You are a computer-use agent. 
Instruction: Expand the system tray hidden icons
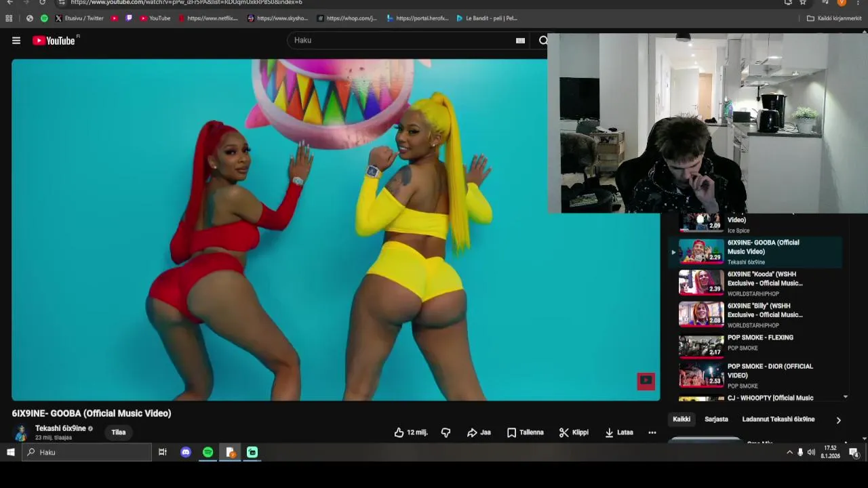789,452
